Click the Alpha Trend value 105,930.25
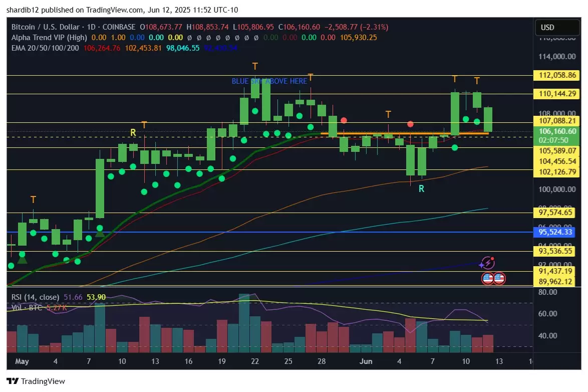 359,38
